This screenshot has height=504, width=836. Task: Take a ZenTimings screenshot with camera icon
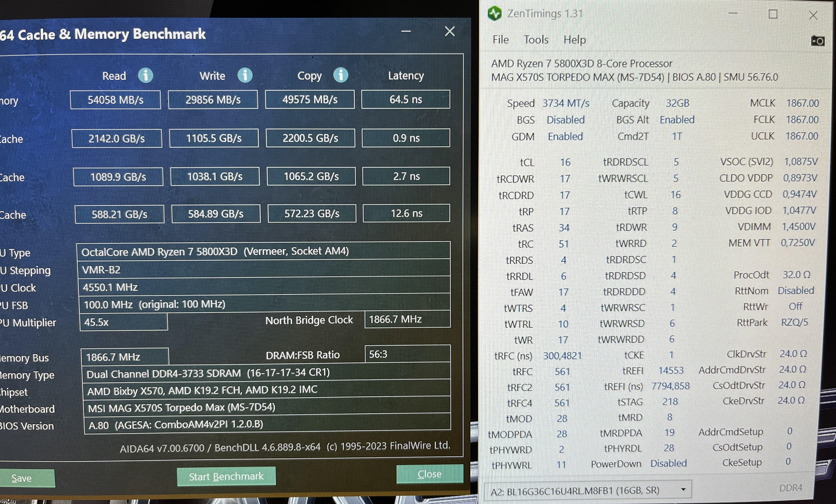point(817,40)
